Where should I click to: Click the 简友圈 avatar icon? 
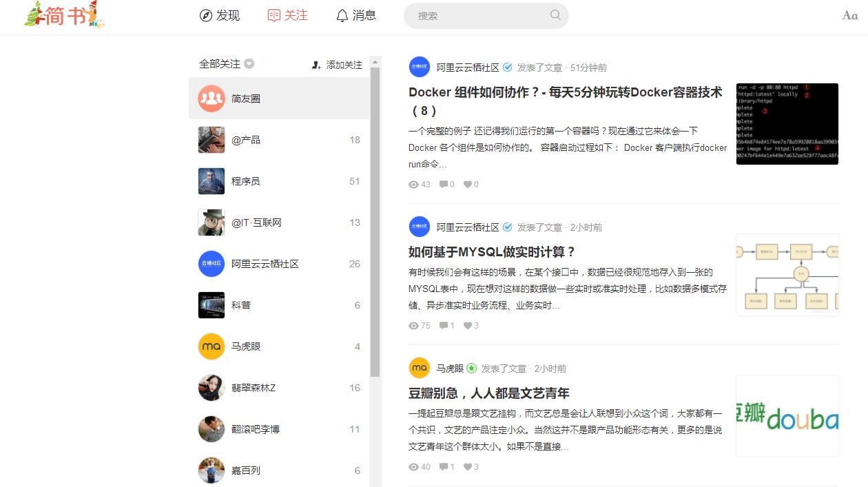(x=211, y=99)
